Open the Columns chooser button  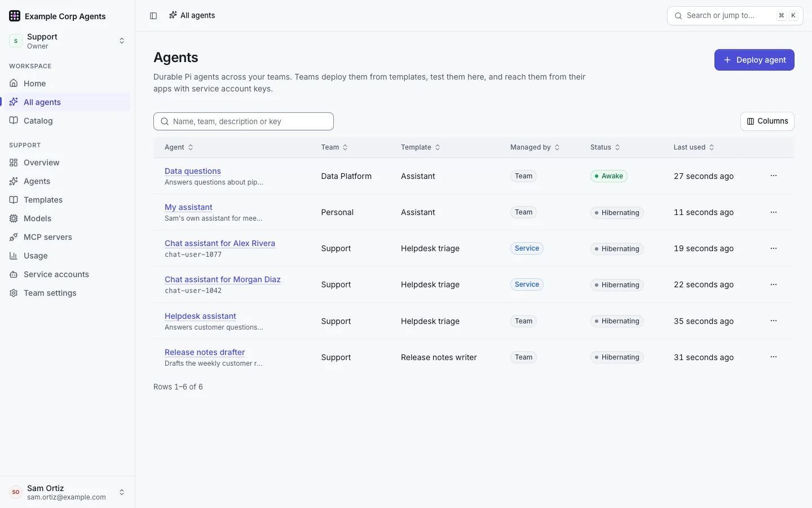coord(767,121)
